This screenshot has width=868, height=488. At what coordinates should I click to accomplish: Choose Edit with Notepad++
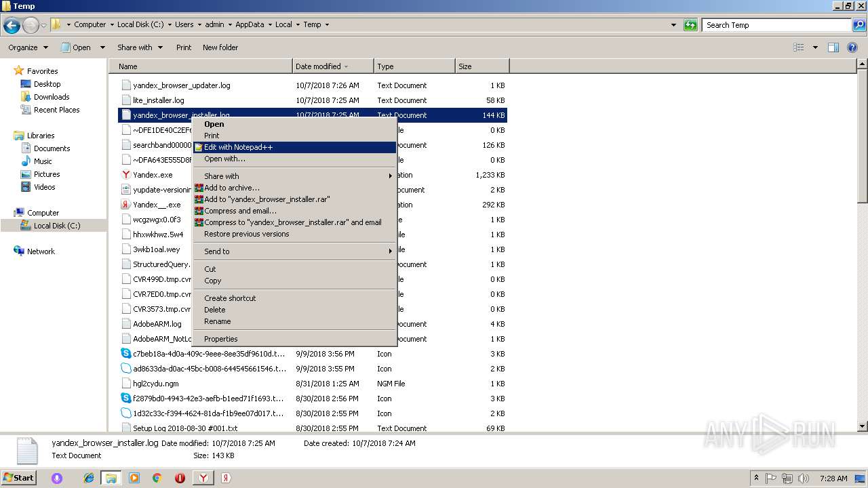coord(239,147)
